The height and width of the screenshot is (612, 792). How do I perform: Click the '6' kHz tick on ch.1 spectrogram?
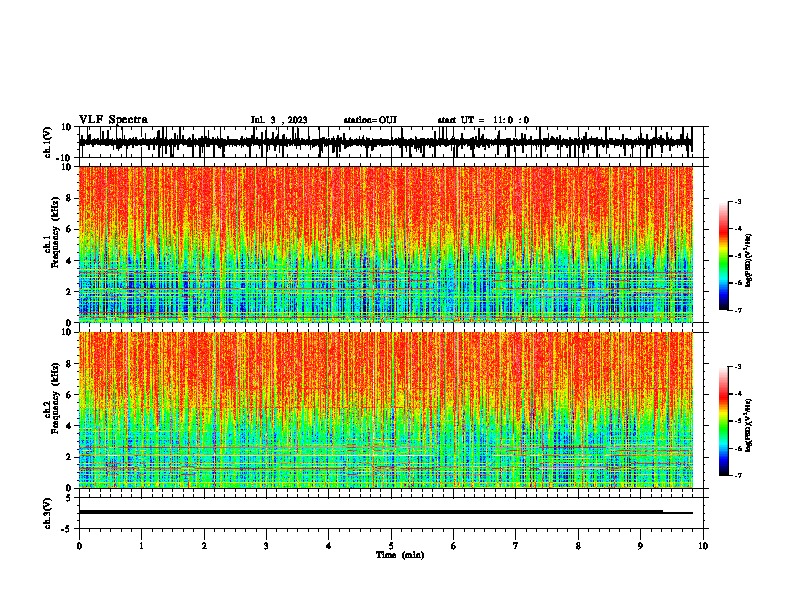click(x=70, y=229)
